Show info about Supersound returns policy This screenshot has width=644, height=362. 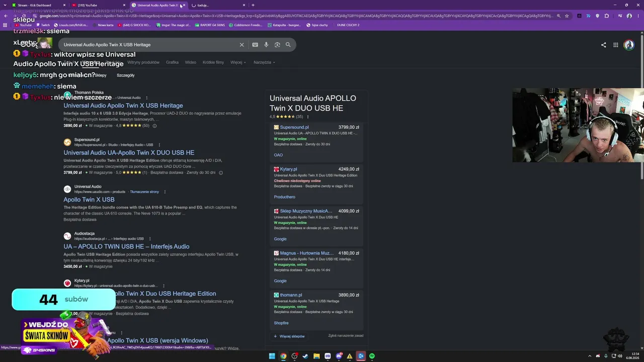220,172
